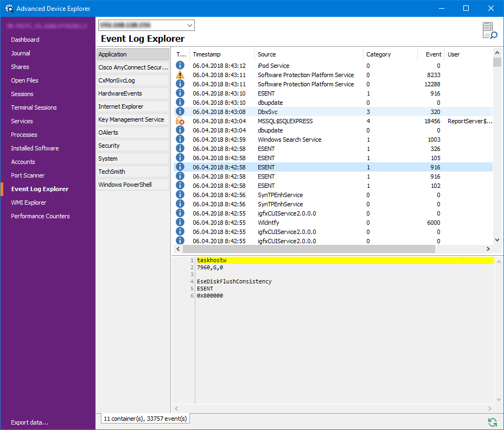The width and height of the screenshot is (504, 430).
Task: Click the 0x800000 line in details
Action: 210,295
